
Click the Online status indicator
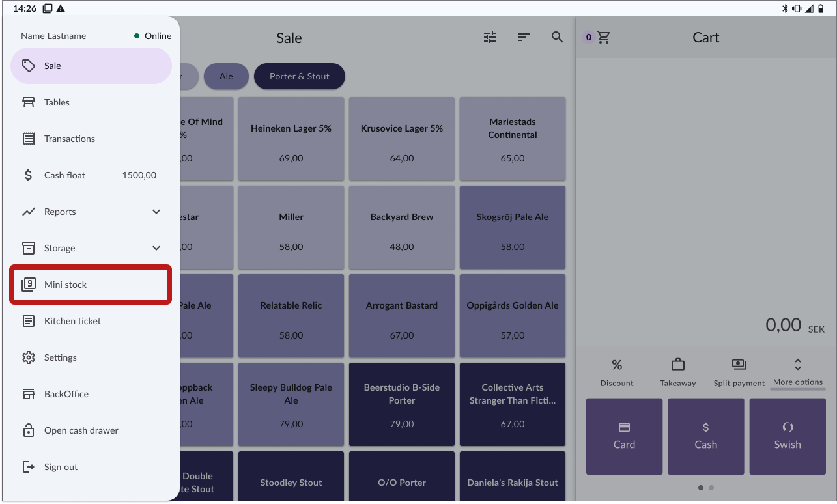(153, 36)
